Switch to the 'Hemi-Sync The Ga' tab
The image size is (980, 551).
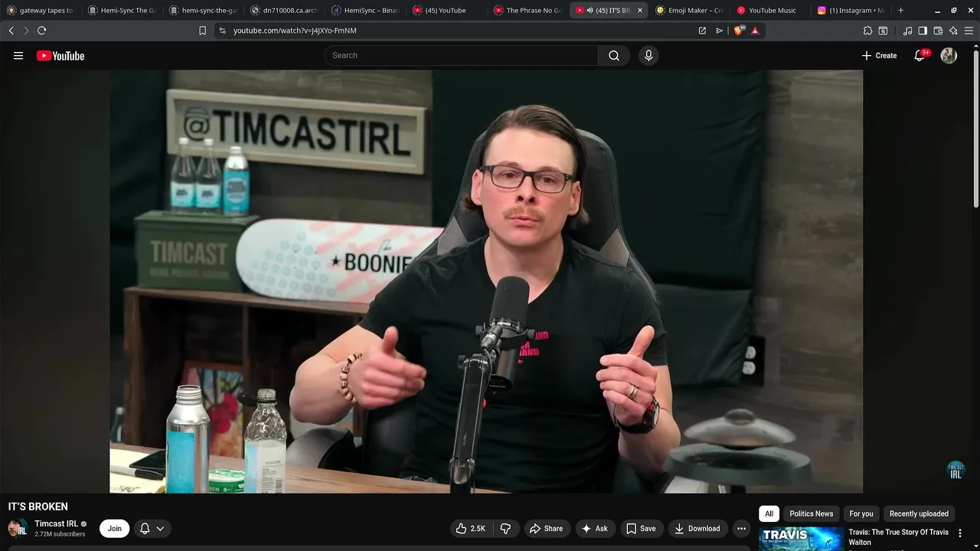point(122,11)
